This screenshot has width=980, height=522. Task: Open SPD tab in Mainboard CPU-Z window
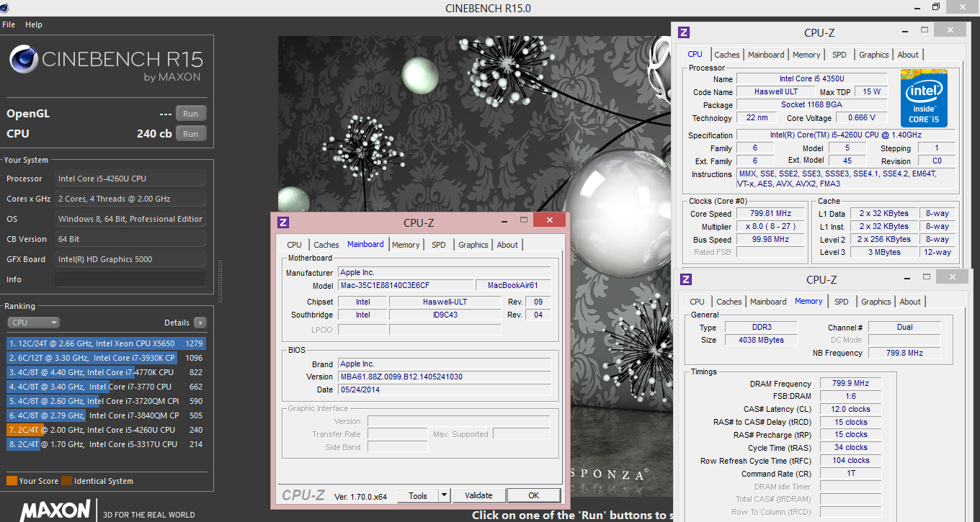click(439, 245)
